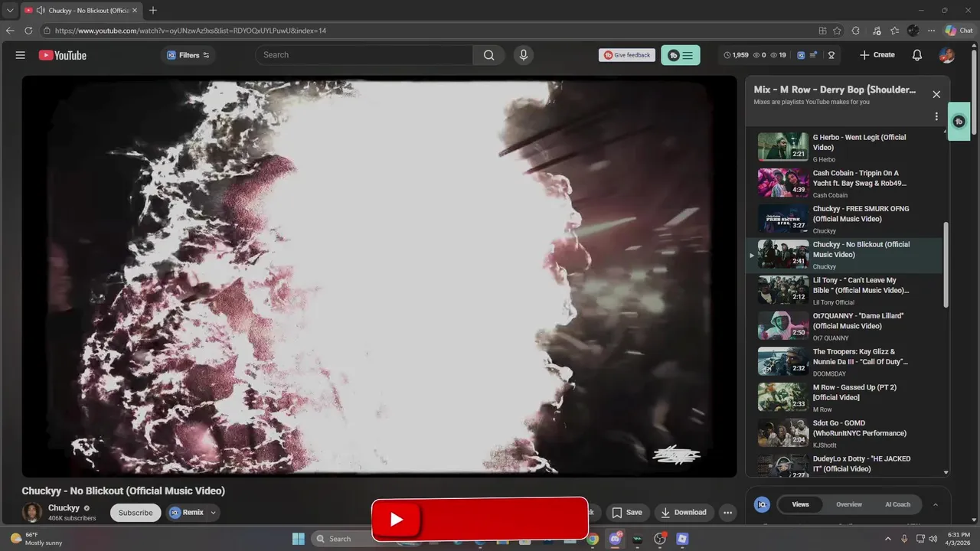Open the vidIQ icon in the stats bar

point(801,55)
